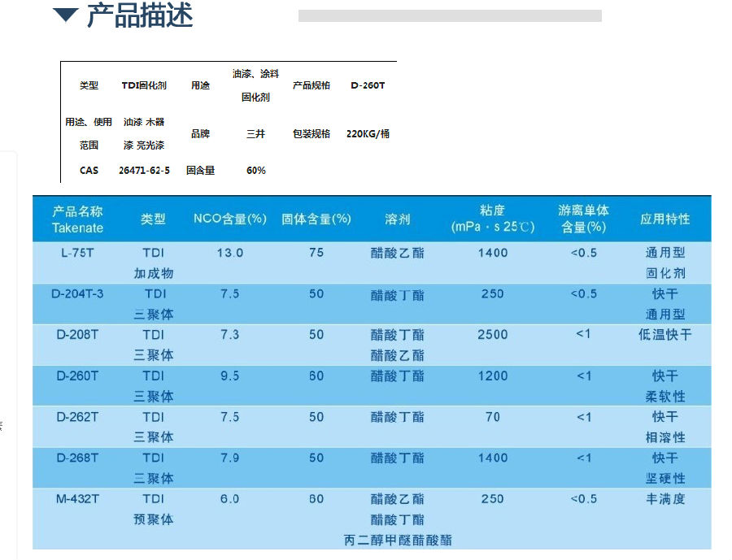Image resolution: width=732 pixels, height=560 pixels.
Task: Click the 低温快干 application property cell
Action: click(x=664, y=334)
